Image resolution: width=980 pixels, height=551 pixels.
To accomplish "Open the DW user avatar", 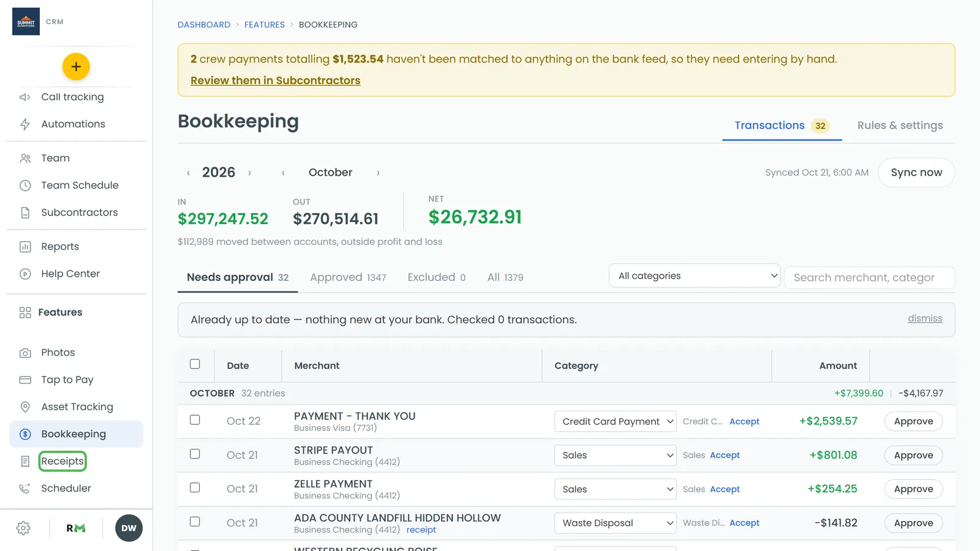I will click(129, 528).
